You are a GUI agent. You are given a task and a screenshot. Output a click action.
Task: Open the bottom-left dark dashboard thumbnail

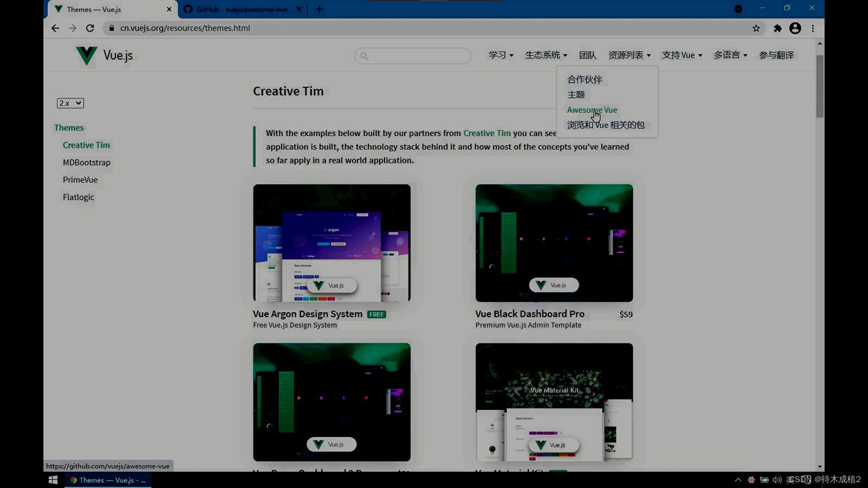pyautogui.click(x=332, y=402)
